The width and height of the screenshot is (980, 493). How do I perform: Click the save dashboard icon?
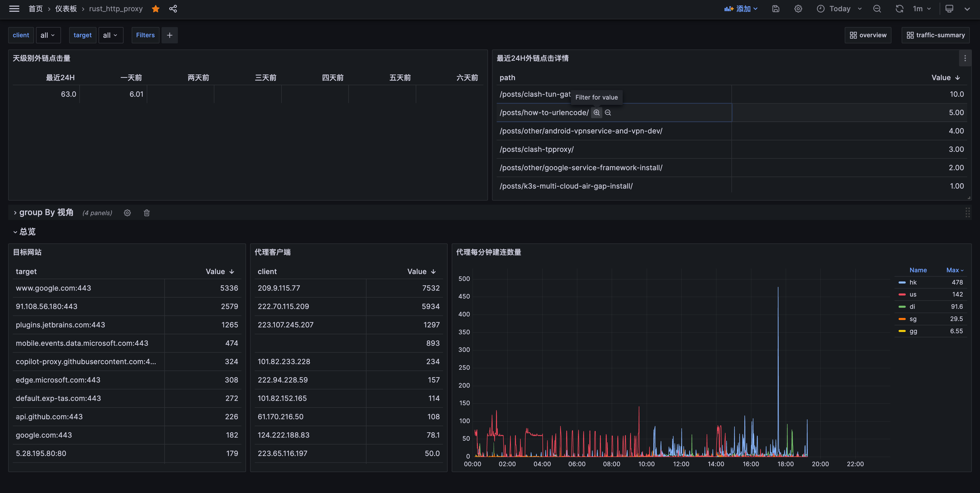tap(776, 9)
